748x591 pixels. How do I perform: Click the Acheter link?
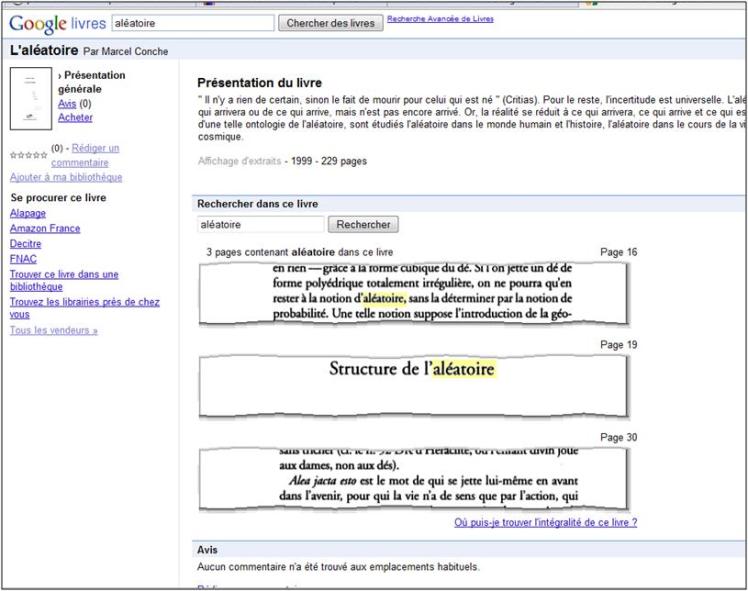tap(75, 117)
